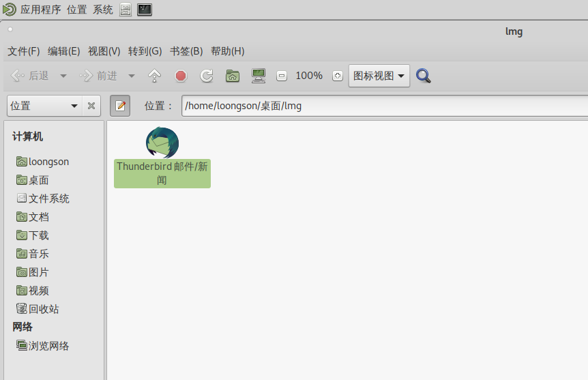Reset zoom via the 100% label

(309, 76)
